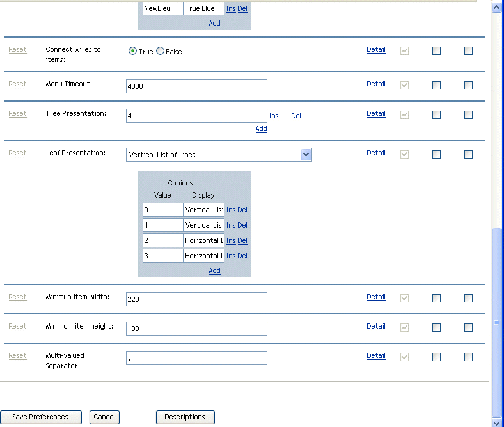The height and width of the screenshot is (427, 504).
Task: Click Detail link for Leaf Presentation
Action: tap(376, 153)
